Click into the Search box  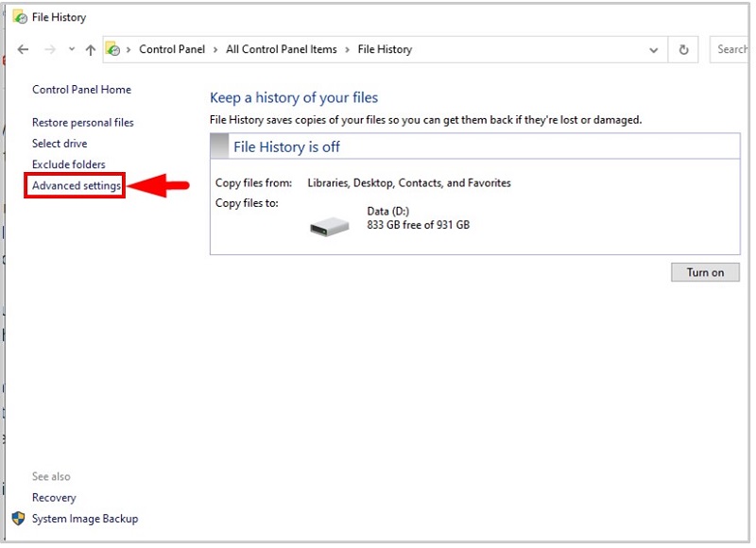point(731,49)
